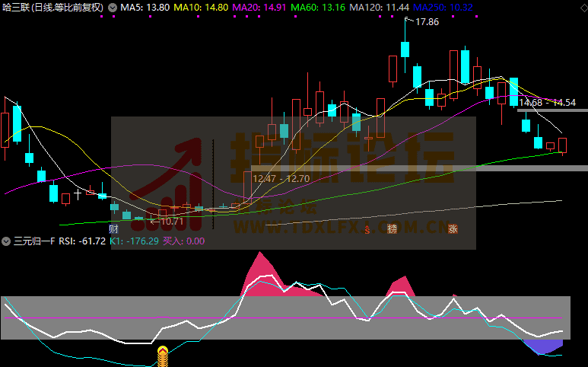The width and height of the screenshot is (588, 367).
Task: Click the 财 financial info marker
Action: [x=113, y=228]
